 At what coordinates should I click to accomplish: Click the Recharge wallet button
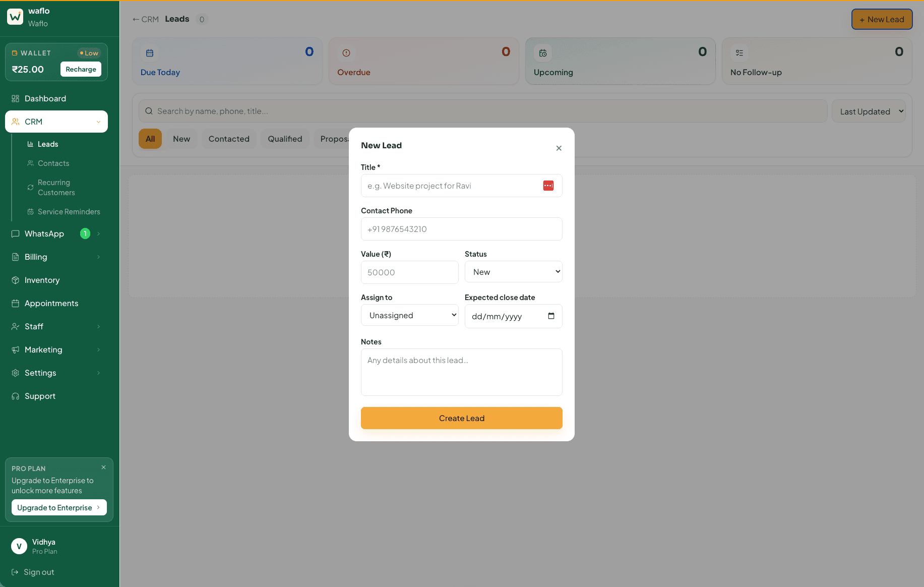(x=81, y=69)
